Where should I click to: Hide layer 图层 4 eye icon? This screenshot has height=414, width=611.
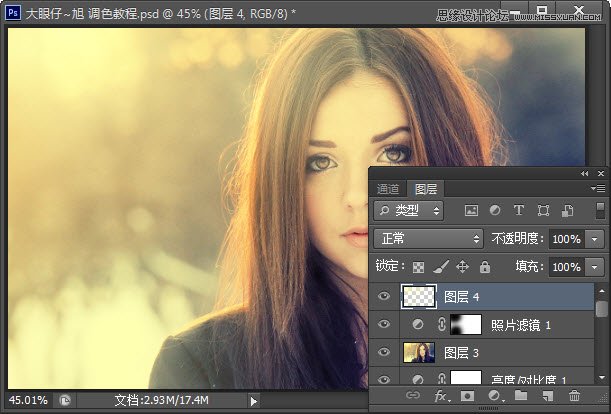384,296
